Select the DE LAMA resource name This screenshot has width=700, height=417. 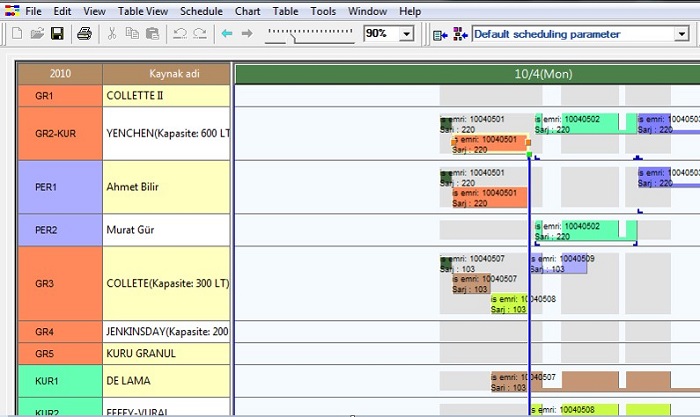pyautogui.click(x=166, y=381)
